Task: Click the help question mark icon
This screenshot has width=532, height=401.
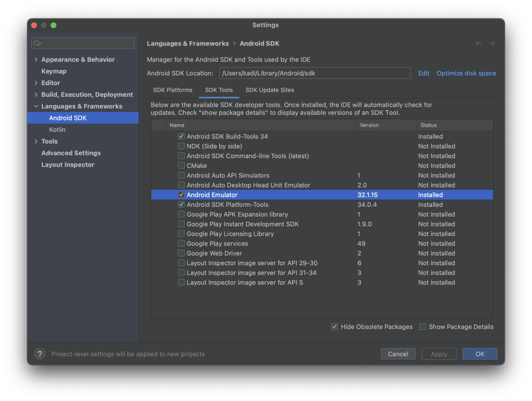Action: (x=40, y=354)
